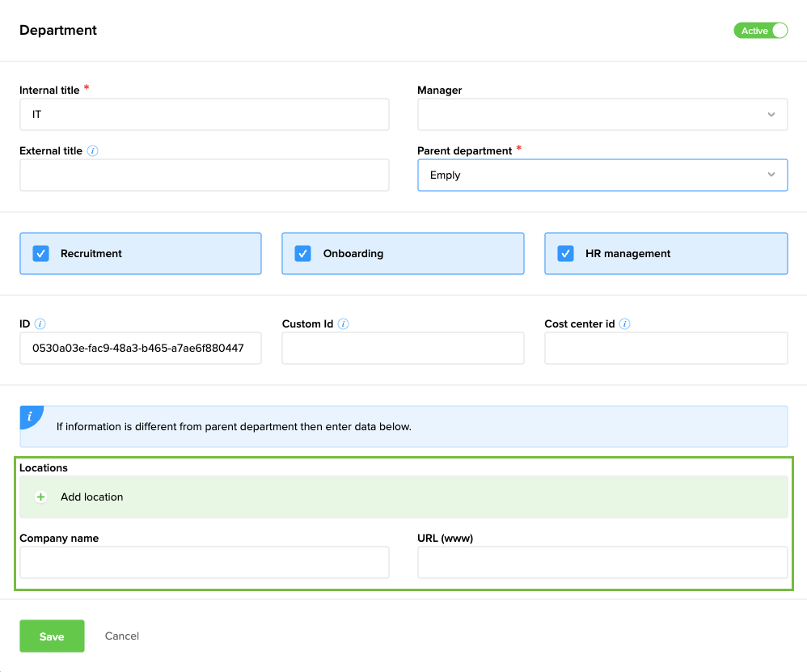Click the Custom Id info icon

(344, 324)
